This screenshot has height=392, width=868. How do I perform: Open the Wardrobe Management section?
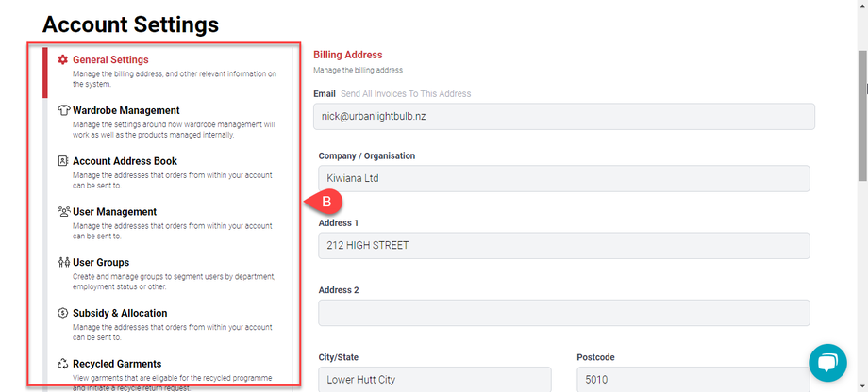pyautogui.click(x=125, y=110)
